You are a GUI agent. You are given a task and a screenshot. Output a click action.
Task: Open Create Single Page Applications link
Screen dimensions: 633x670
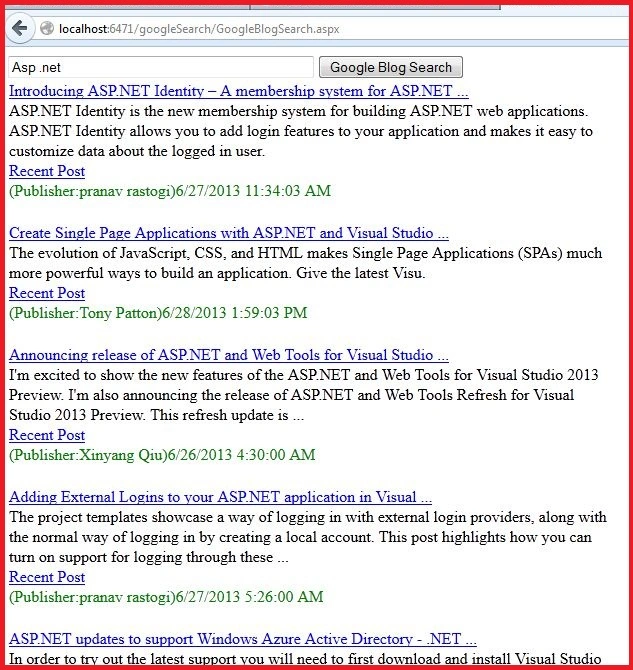click(x=229, y=233)
